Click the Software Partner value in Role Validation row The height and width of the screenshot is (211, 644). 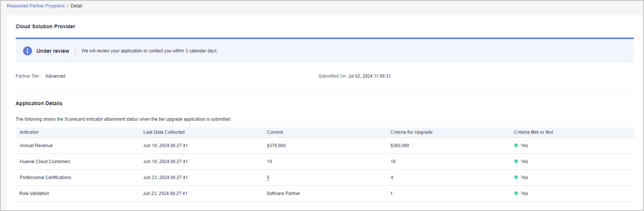(283, 194)
